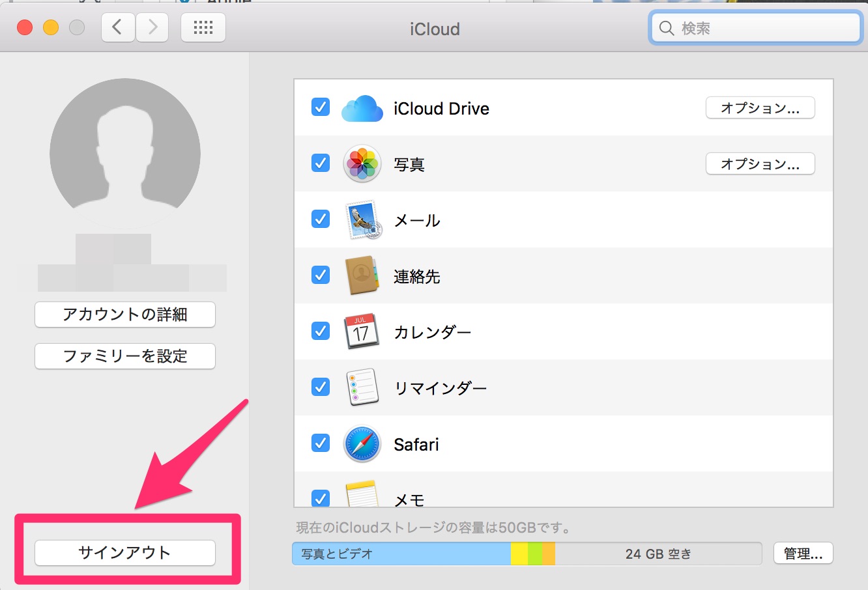Open オプション for 写真
The height and width of the screenshot is (590, 868).
(760, 164)
